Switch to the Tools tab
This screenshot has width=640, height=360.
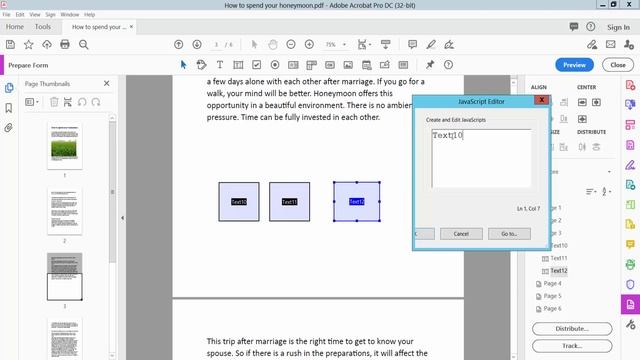click(43, 27)
